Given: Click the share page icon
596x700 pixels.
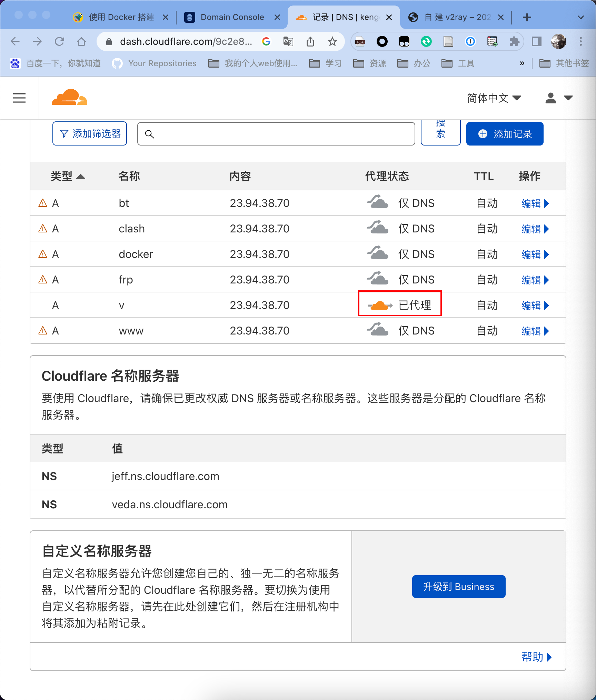Looking at the screenshot, I should (x=310, y=42).
